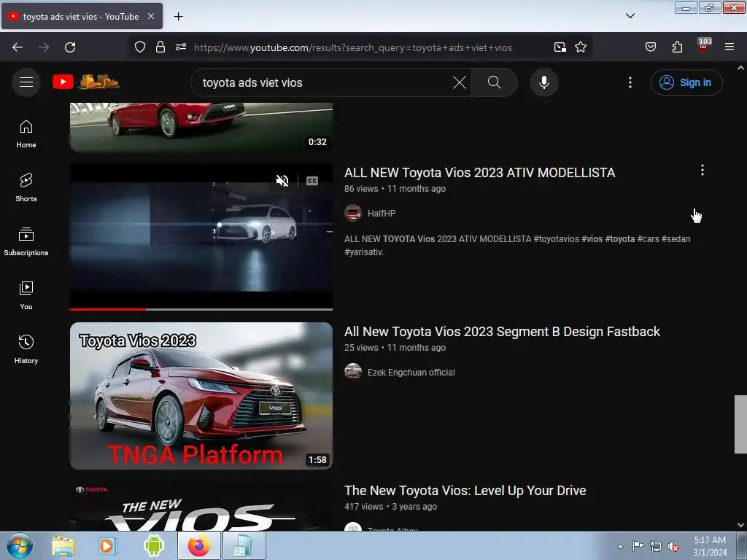Image resolution: width=747 pixels, height=560 pixels.
Task: Open ALL NEW Toyota Vios 2023 ATIV MODELLISTA video
Action: [480, 172]
